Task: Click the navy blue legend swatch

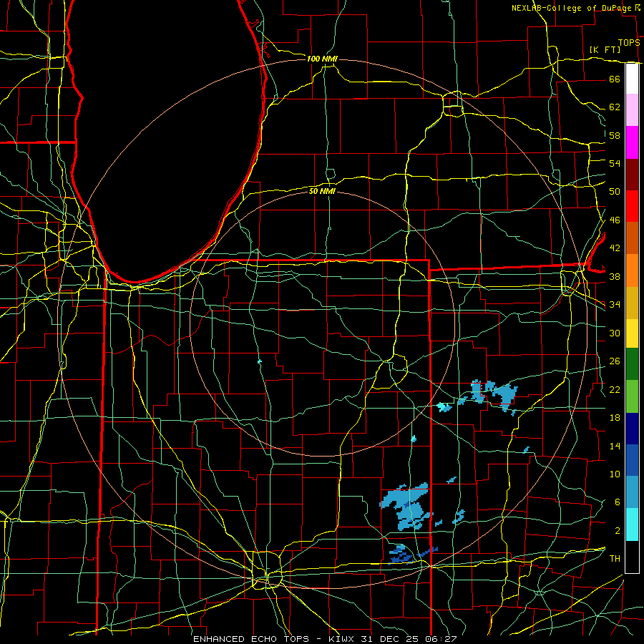Action: tap(632, 429)
